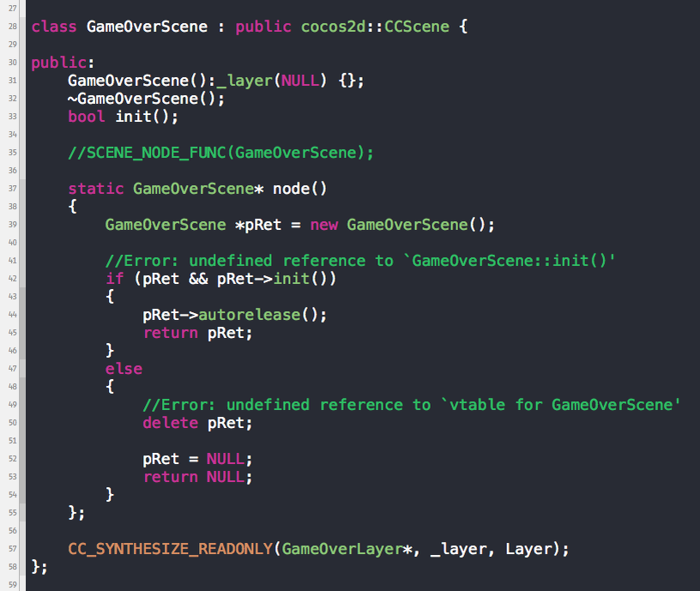
Task: Click the ~GameOverScene() destructor declaration
Action: [146, 99]
